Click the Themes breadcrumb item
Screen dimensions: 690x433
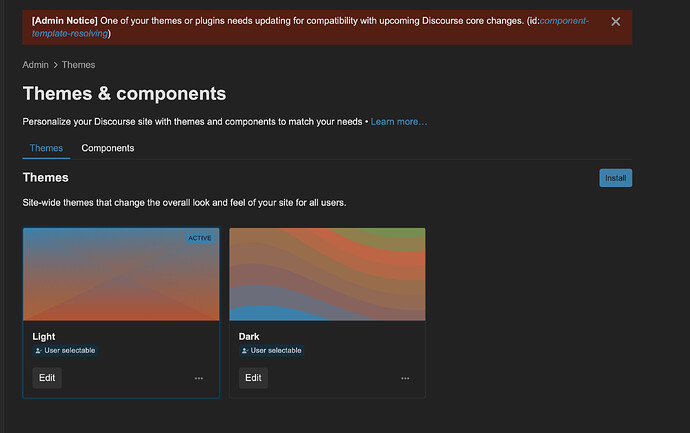[78, 65]
